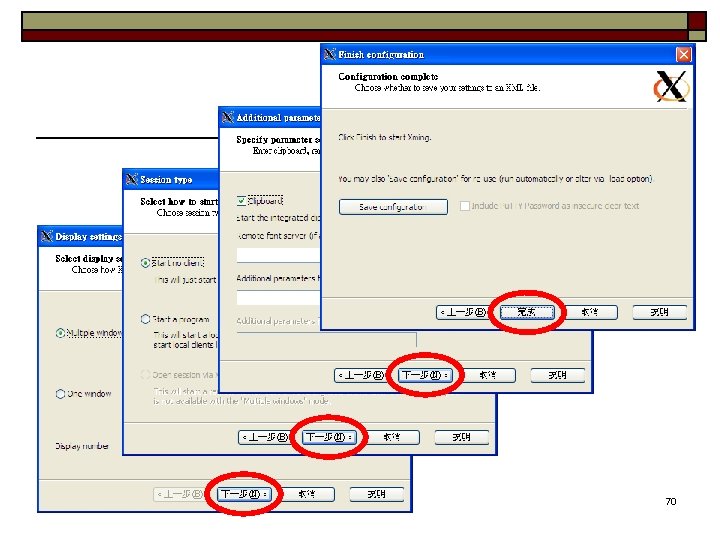Click the cancel button in Additional parameters window
720x540 pixels.
point(488,375)
